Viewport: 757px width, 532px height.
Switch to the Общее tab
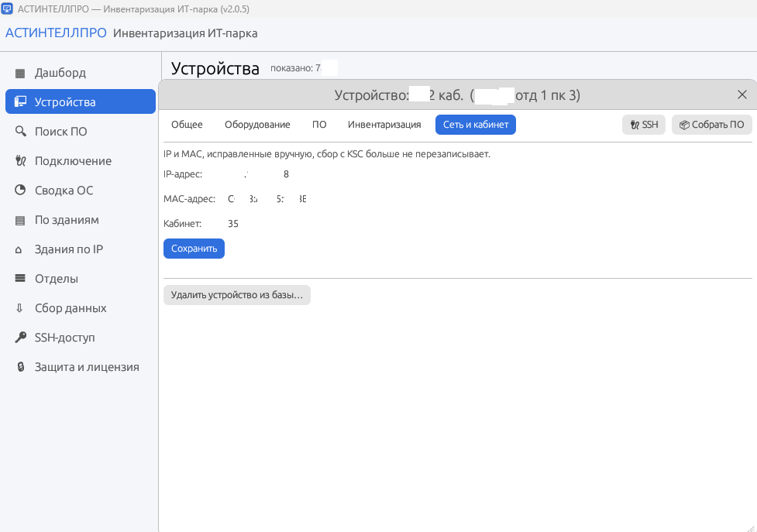click(x=187, y=125)
